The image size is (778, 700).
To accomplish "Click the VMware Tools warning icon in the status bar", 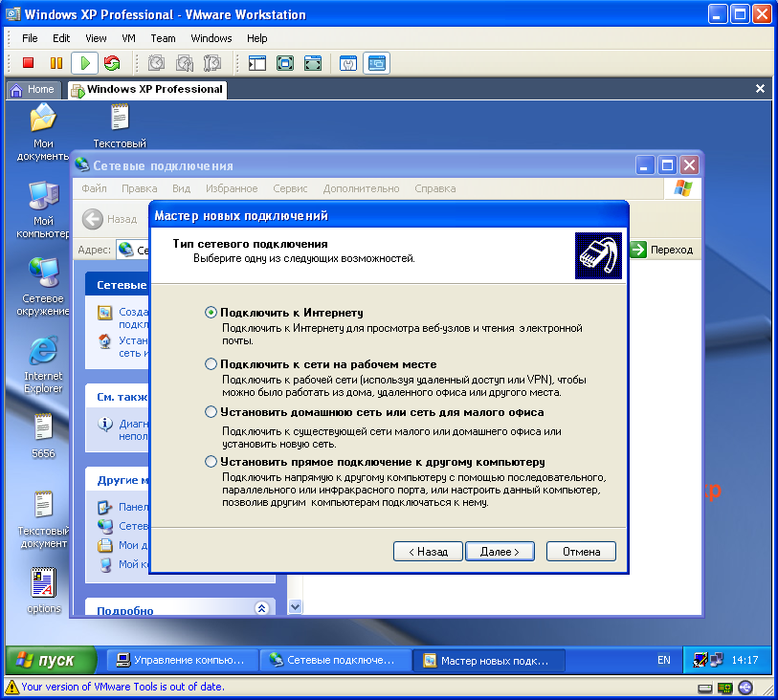I will click(11, 687).
